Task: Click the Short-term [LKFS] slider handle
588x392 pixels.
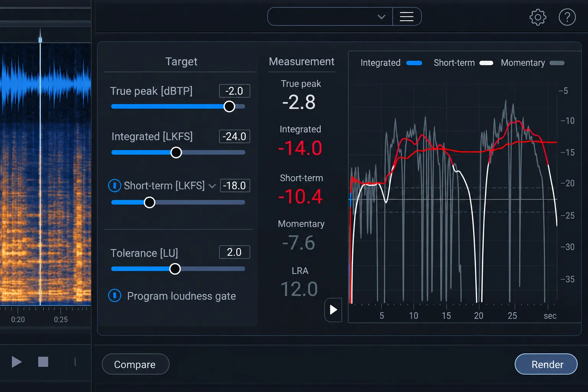Action: [150, 202]
